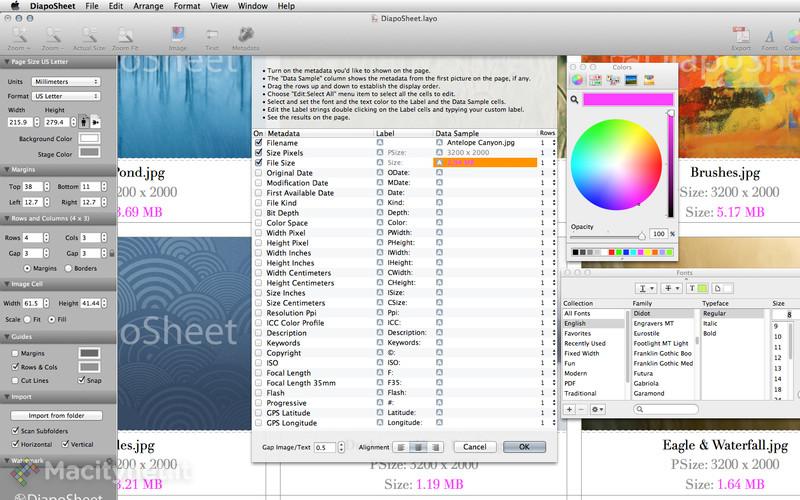Click the Metadata toolbar icon
The height and width of the screenshot is (500, 800).
(245, 34)
